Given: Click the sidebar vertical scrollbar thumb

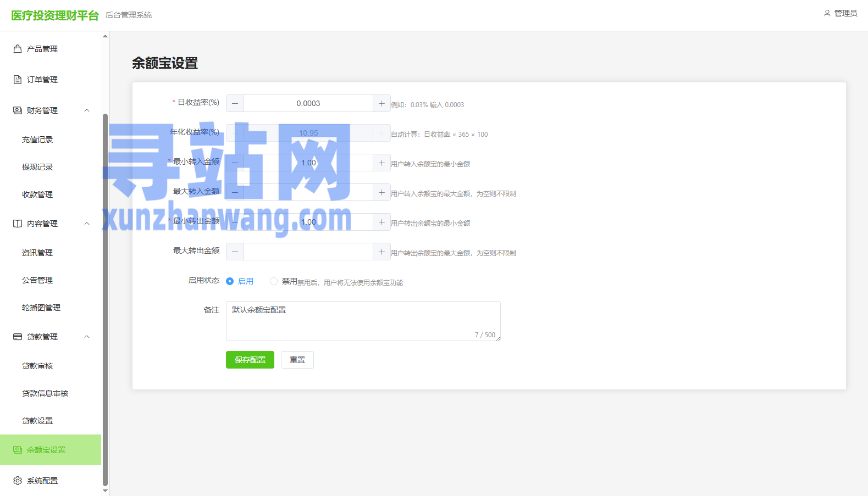Looking at the screenshot, I should (x=105, y=299).
